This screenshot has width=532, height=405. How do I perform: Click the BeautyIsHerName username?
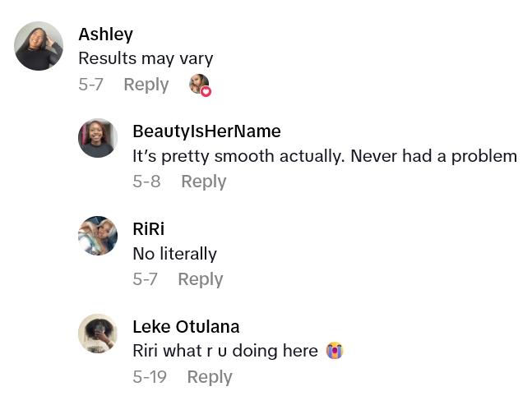coord(206,131)
